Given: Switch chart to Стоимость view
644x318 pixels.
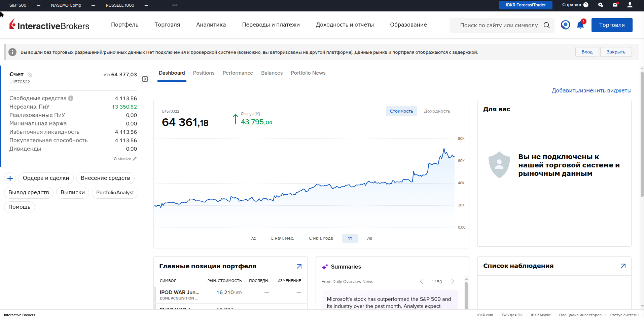Looking at the screenshot, I should 401,111.
